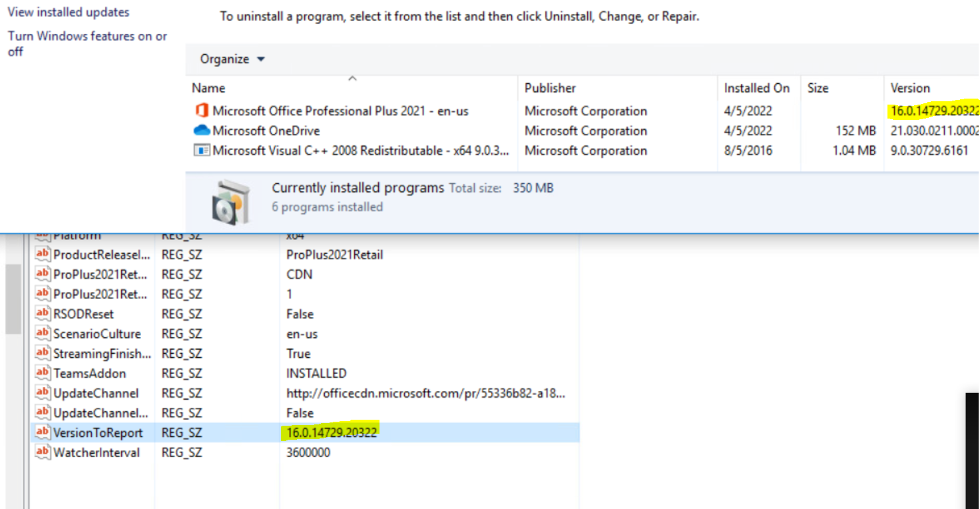Select Microsoft OneDrive program name
Viewport: 980px width, 509px height.
[266, 131]
